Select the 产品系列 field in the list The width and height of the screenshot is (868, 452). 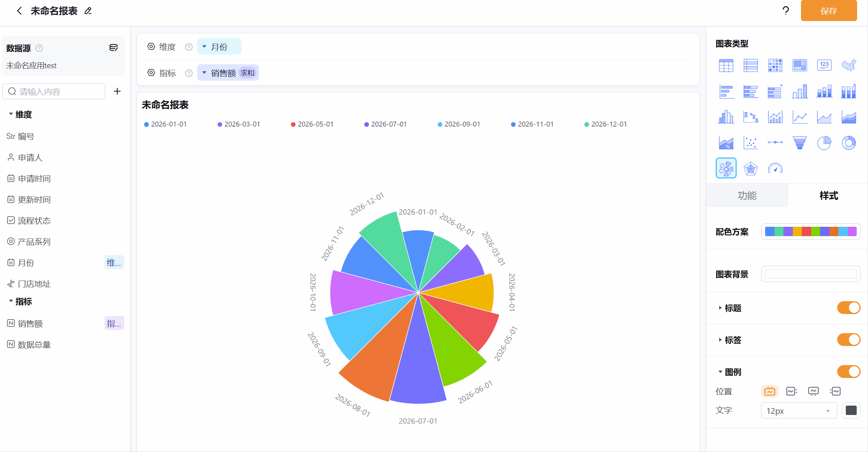point(29,242)
